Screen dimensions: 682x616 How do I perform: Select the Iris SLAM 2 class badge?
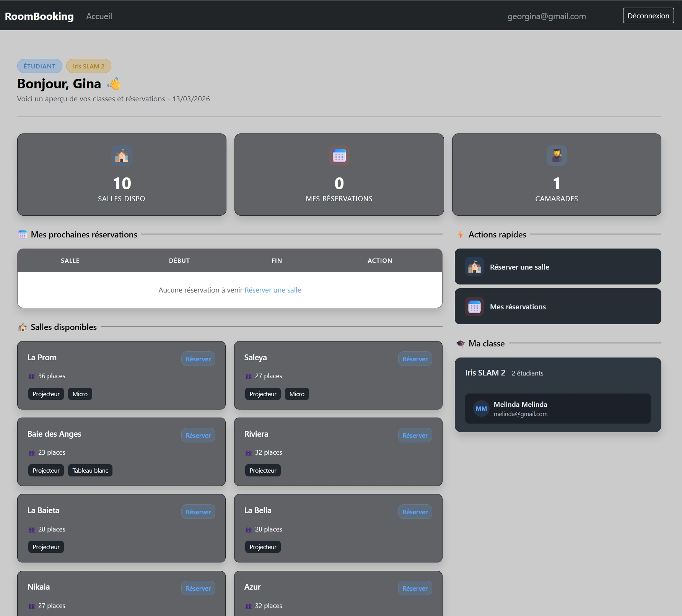[x=89, y=66]
